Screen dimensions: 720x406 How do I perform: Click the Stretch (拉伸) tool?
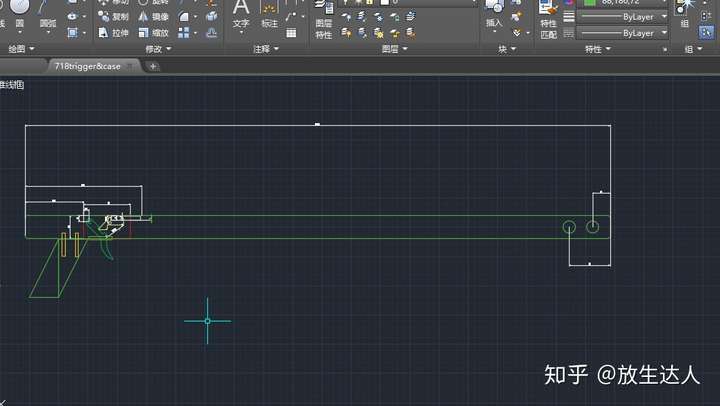(x=113, y=33)
